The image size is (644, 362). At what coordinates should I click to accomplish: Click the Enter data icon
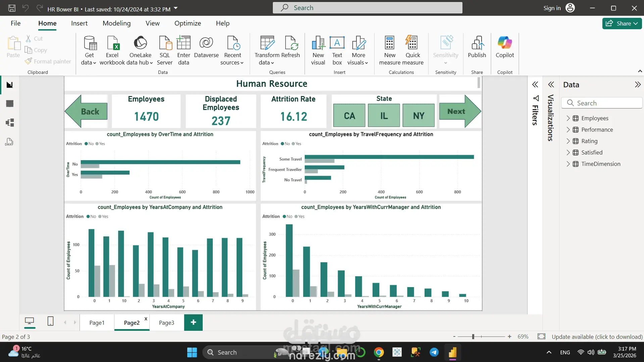pyautogui.click(x=184, y=43)
